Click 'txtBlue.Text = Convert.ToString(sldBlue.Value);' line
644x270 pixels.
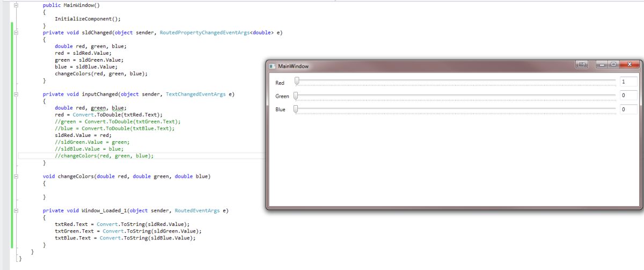pyautogui.click(x=125, y=238)
